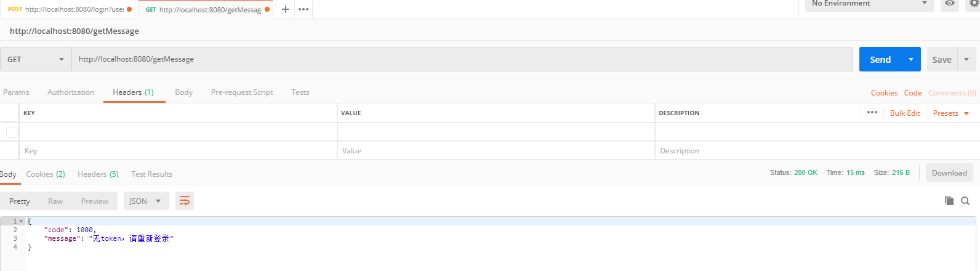The height and width of the screenshot is (271, 980).
Task: Copy response body with clipboard icon
Action: (x=949, y=201)
